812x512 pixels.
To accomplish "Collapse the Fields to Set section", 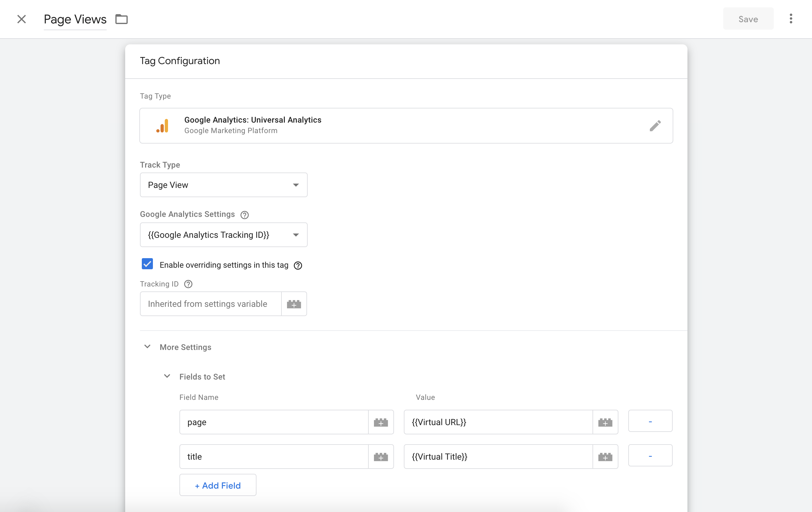I will point(167,376).
